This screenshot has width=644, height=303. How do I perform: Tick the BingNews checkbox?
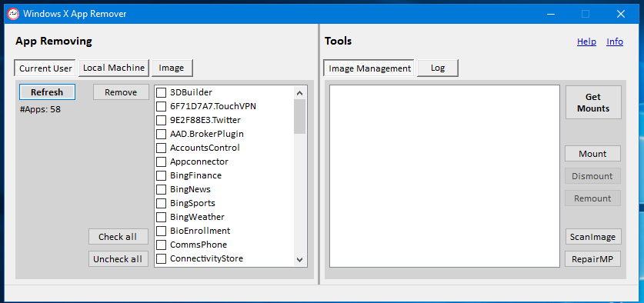coord(162,190)
